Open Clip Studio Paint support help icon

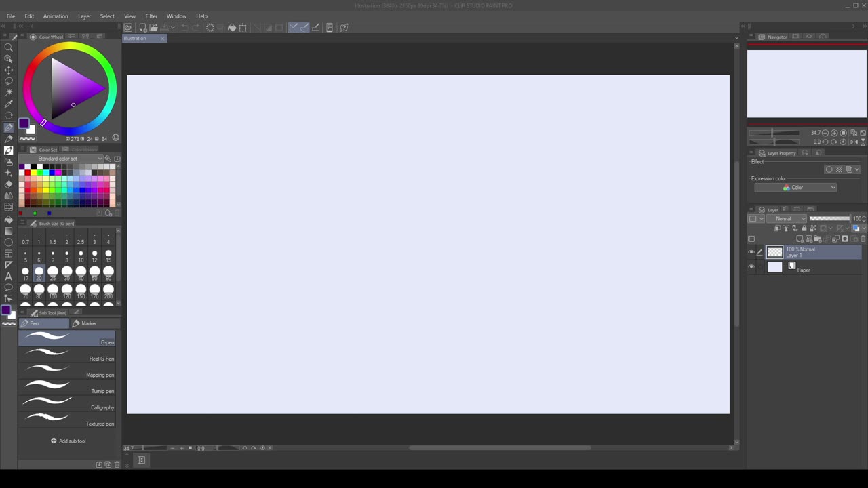point(344,28)
